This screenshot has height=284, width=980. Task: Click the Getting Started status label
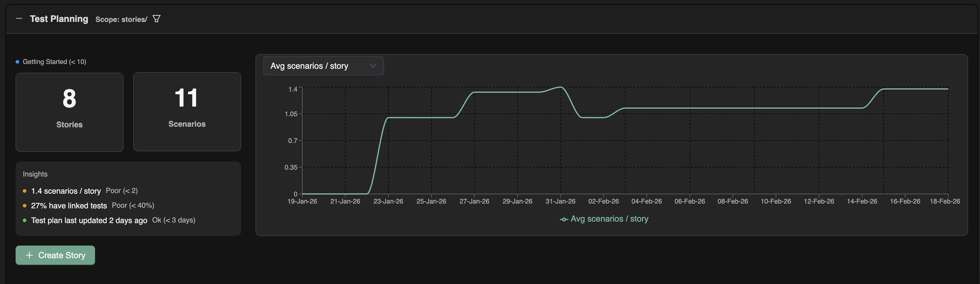[x=54, y=62]
